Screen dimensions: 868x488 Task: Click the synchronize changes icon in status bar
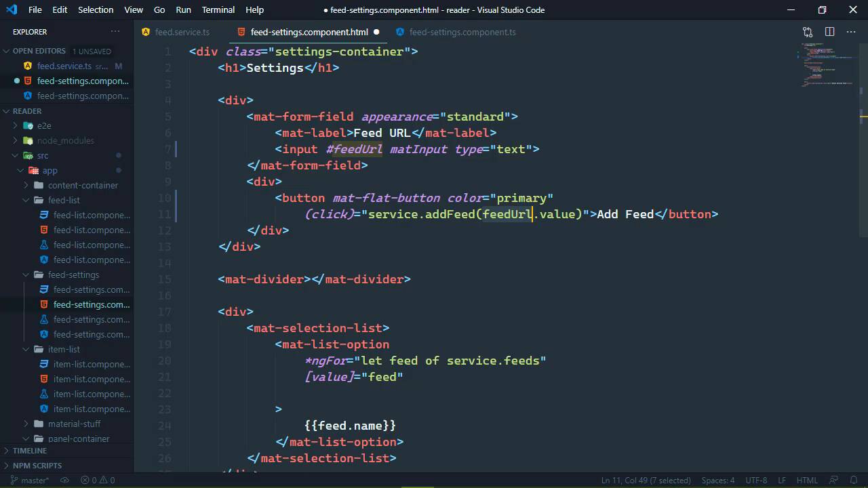65,480
